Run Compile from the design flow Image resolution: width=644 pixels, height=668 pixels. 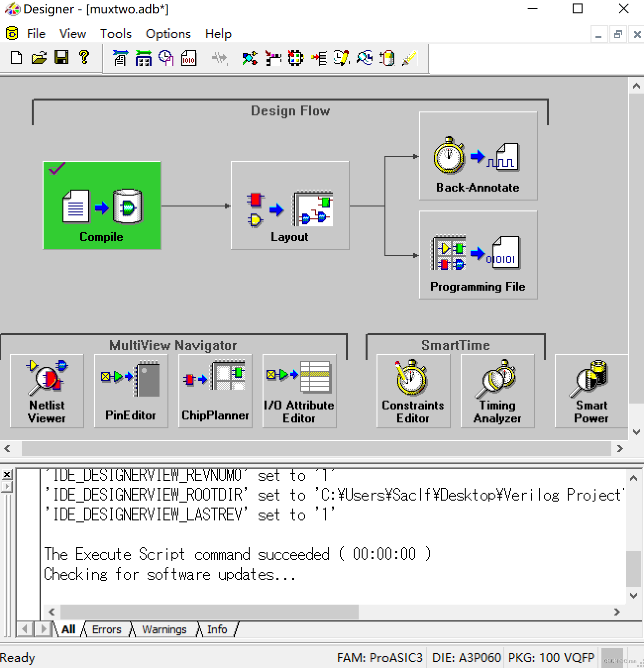coord(102,205)
